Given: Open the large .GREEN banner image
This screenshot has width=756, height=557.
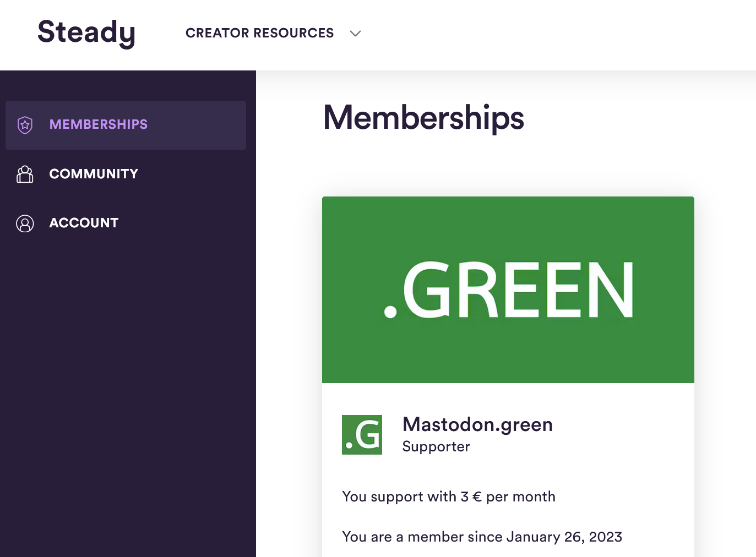Looking at the screenshot, I should click(508, 290).
